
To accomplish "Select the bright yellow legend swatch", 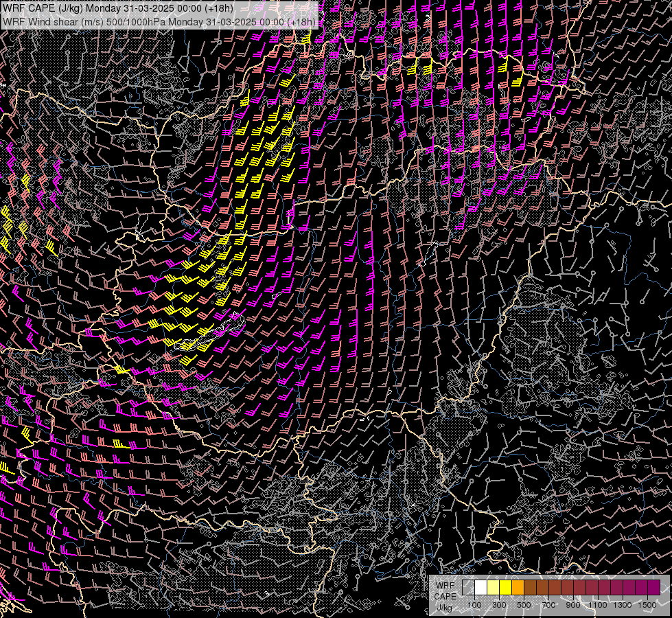I will point(506,587).
